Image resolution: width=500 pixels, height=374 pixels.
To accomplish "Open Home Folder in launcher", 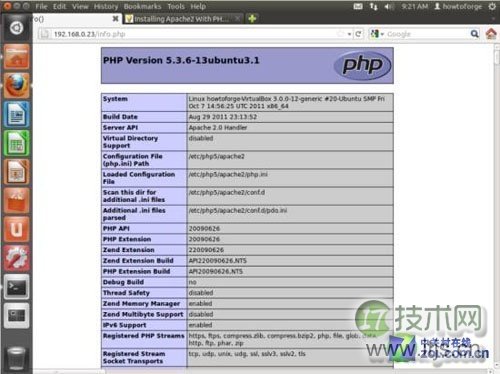I will (16, 57).
